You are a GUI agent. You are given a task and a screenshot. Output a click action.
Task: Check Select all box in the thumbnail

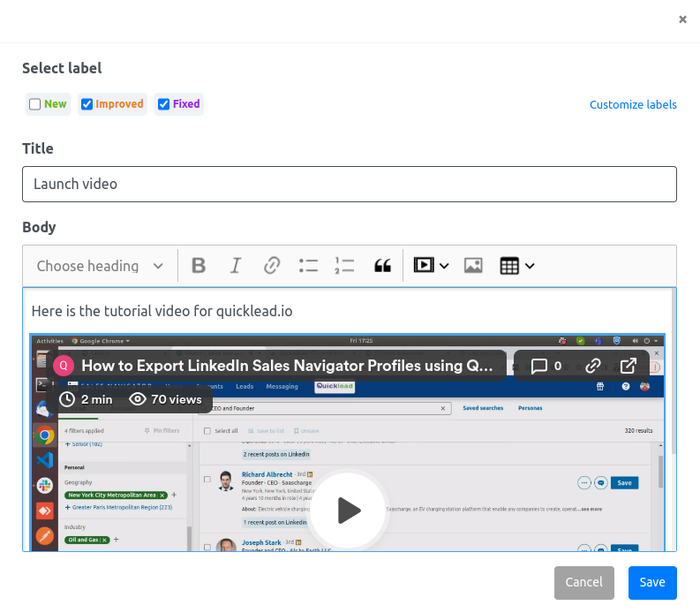point(207,431)
